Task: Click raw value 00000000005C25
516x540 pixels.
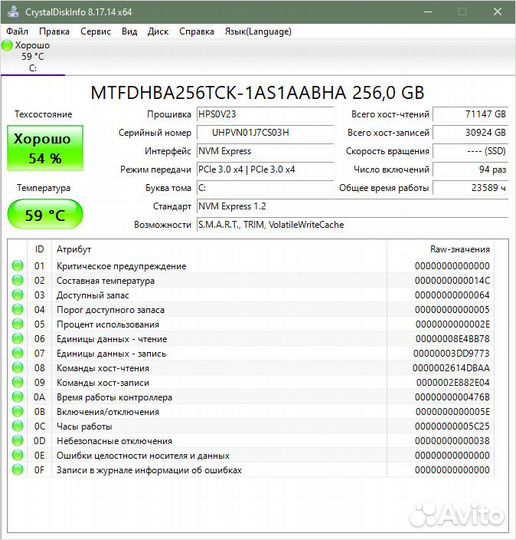Action: click(452, 426)
